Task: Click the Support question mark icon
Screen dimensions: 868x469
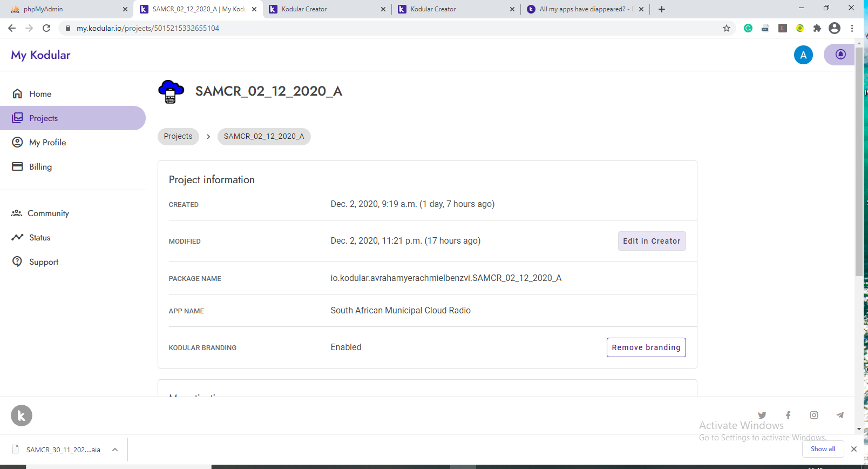Action: [17, 262]
